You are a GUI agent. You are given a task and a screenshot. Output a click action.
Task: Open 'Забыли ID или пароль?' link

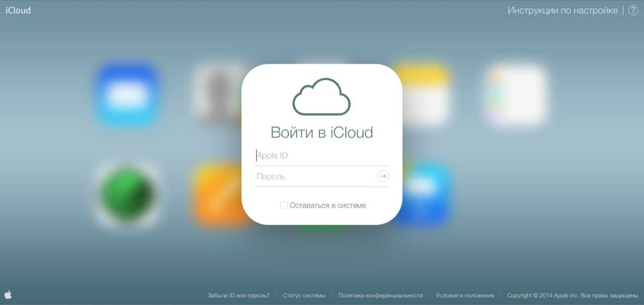(238, 295)
